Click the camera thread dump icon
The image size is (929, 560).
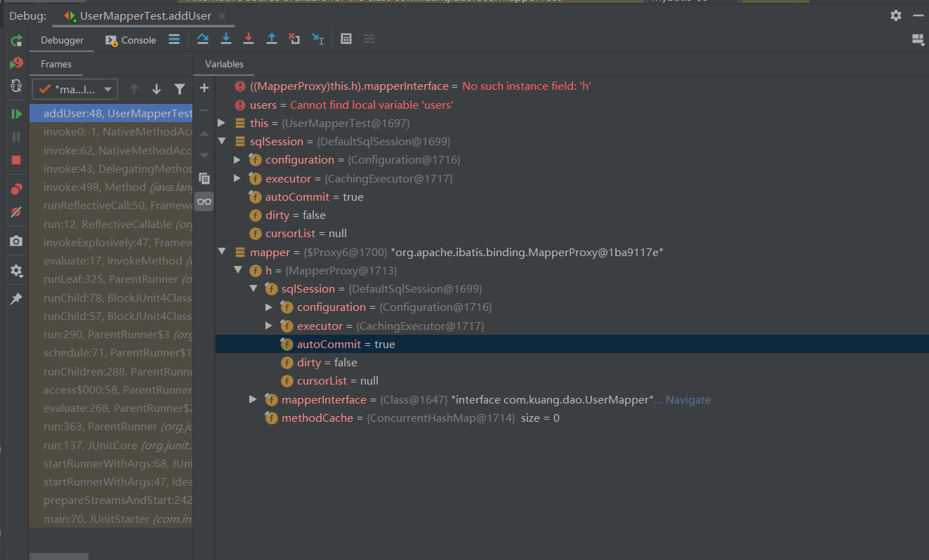coord(15,241)
